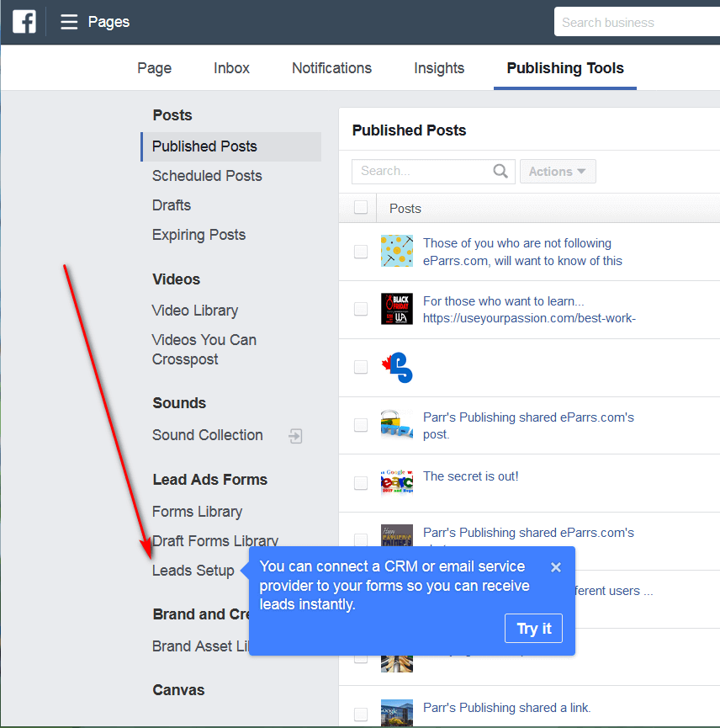Open Draft Forms Library in the sidebar

(x=215, y=541)
